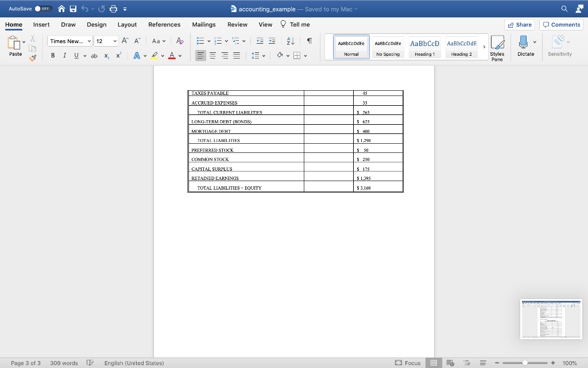Open Quick Access Toolbar customize dropdown
The height and width of the screenshot is (368, 588).
click(125, 9)
